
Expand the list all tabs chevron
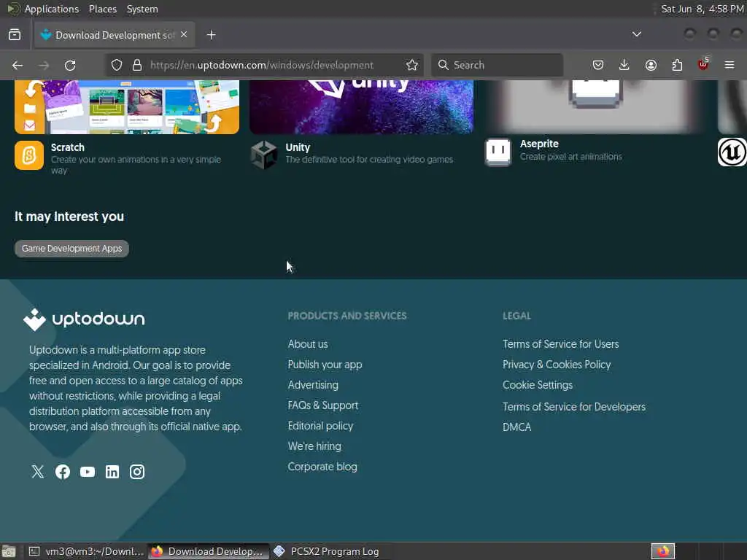pos(636,34)
